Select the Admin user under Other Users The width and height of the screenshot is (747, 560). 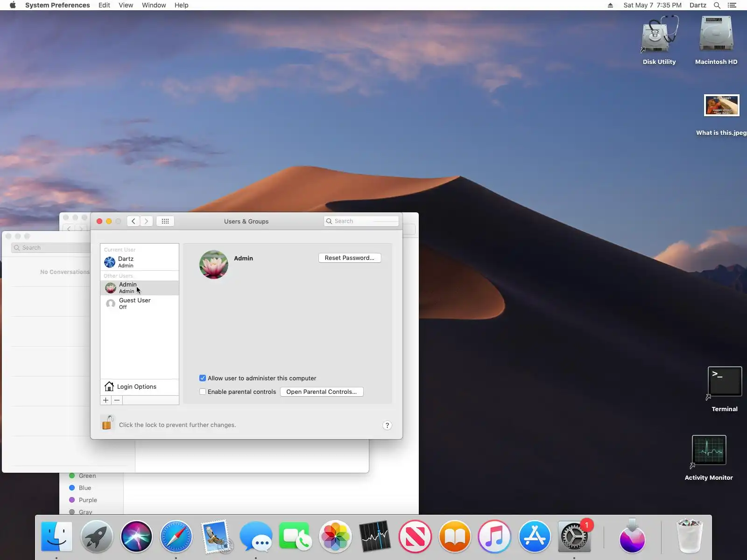click(x=139, y=287)
